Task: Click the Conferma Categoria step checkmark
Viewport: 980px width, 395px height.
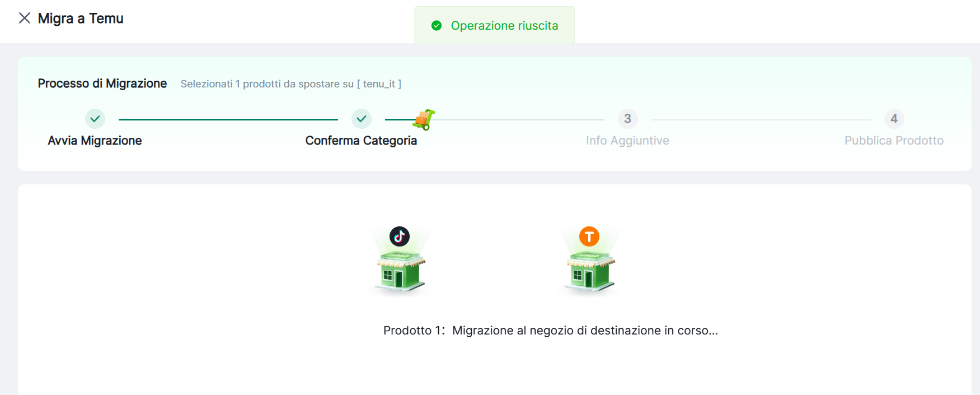Action: 362,119
